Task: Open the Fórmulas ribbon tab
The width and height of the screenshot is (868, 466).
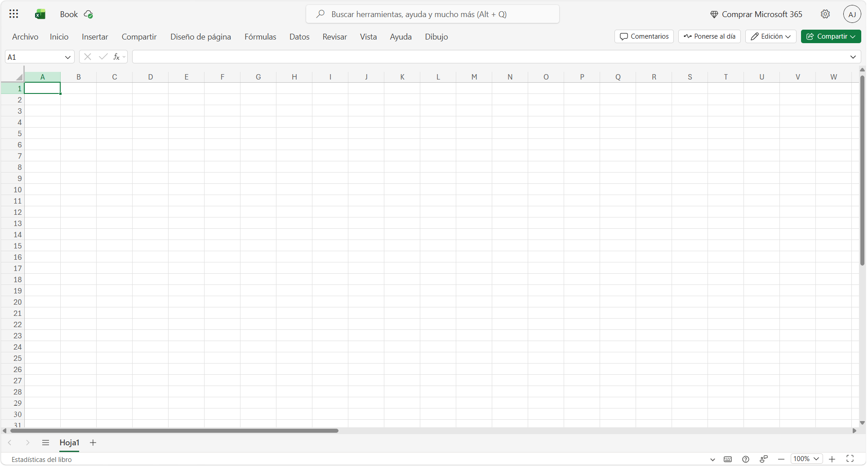Action: point(260,37)
